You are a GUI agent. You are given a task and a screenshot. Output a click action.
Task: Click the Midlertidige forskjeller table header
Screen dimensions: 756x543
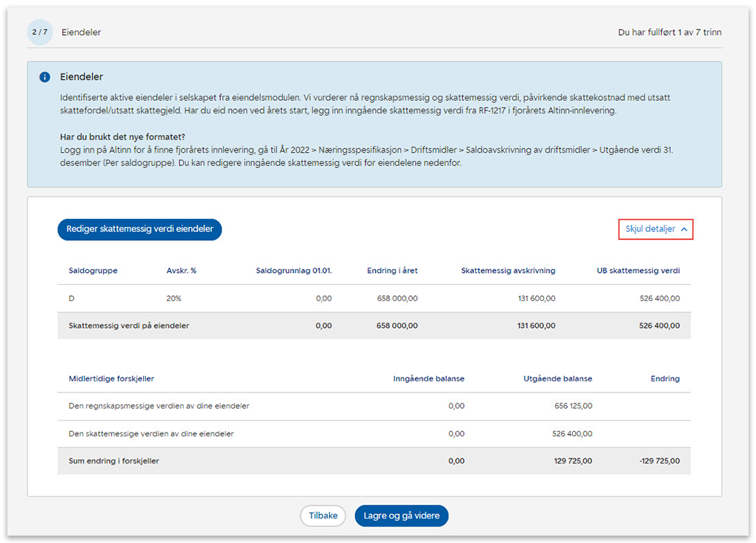point(111,378)
